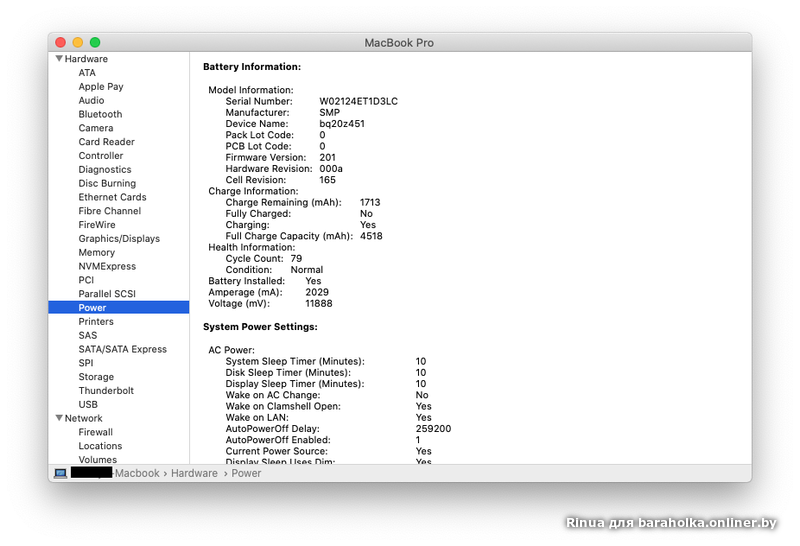Open Locations under Network
Viewport: 800px width, 546px height.
[x=101, y=445]
